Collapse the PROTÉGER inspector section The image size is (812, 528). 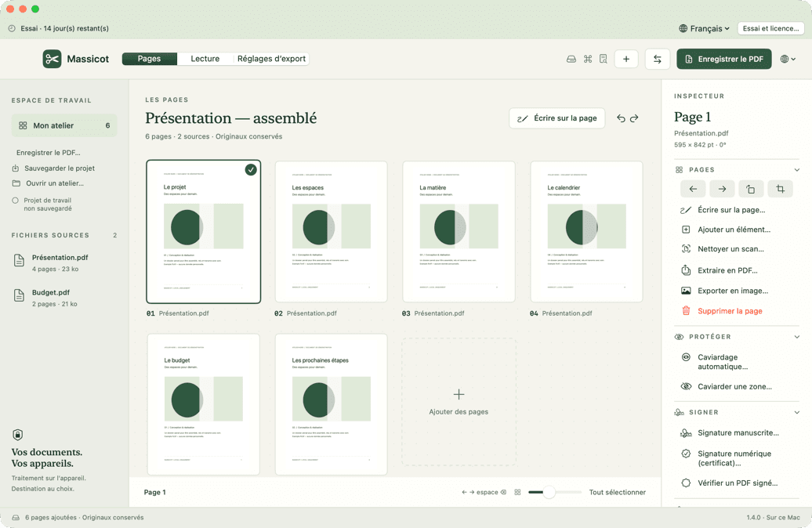pos(796,337)
